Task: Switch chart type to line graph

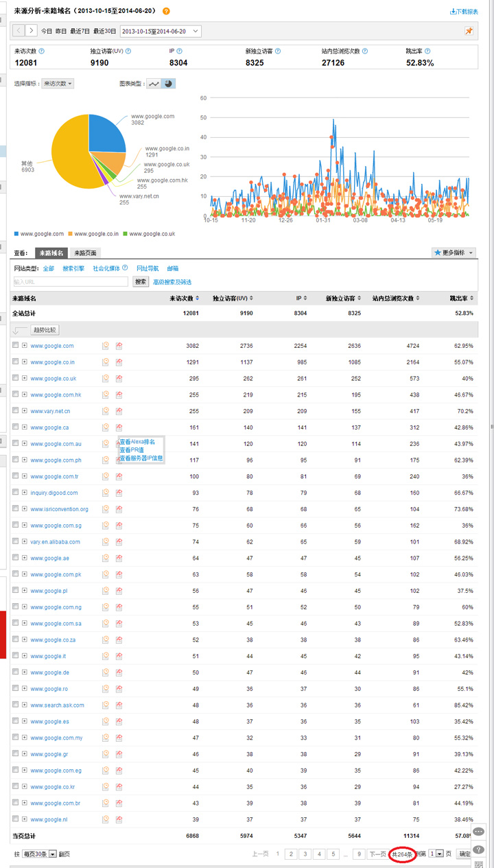Action: click(154, 84)
